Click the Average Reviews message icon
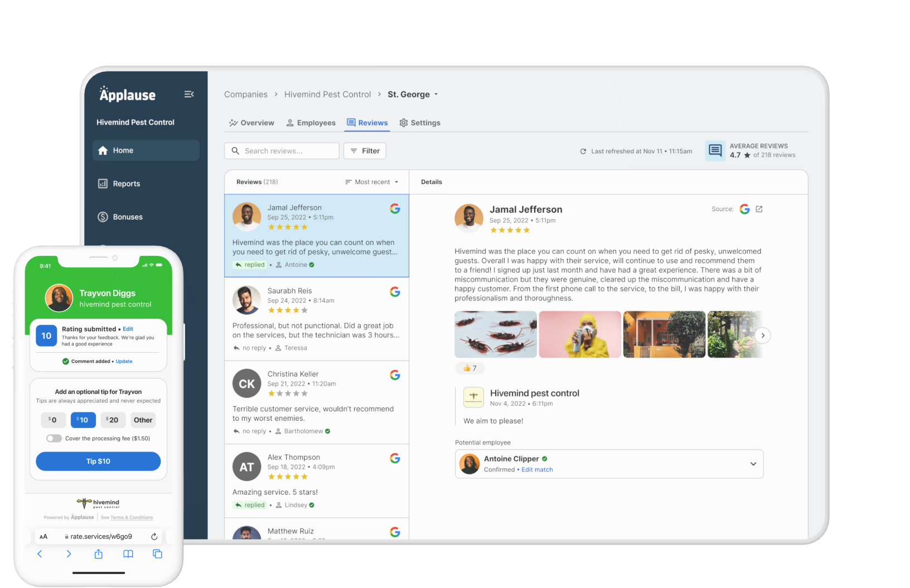 point(715,150)
